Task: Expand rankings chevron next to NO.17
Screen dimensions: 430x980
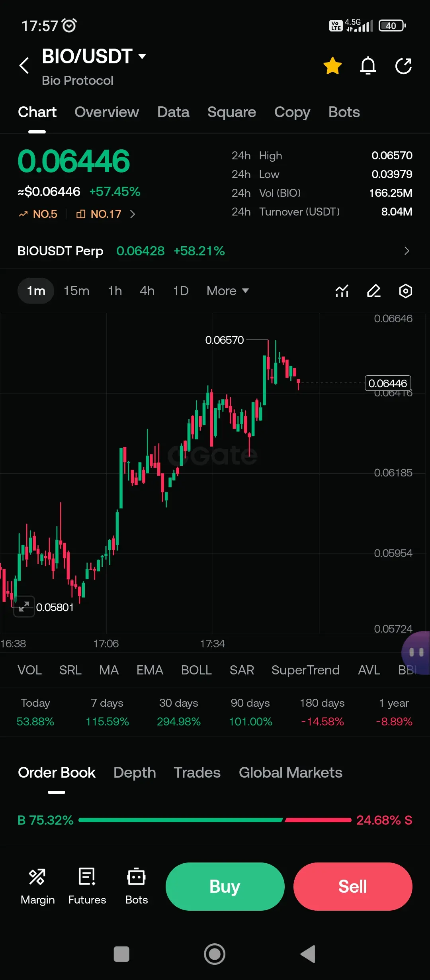Action: pyautogui.click(x=133, y=214)
